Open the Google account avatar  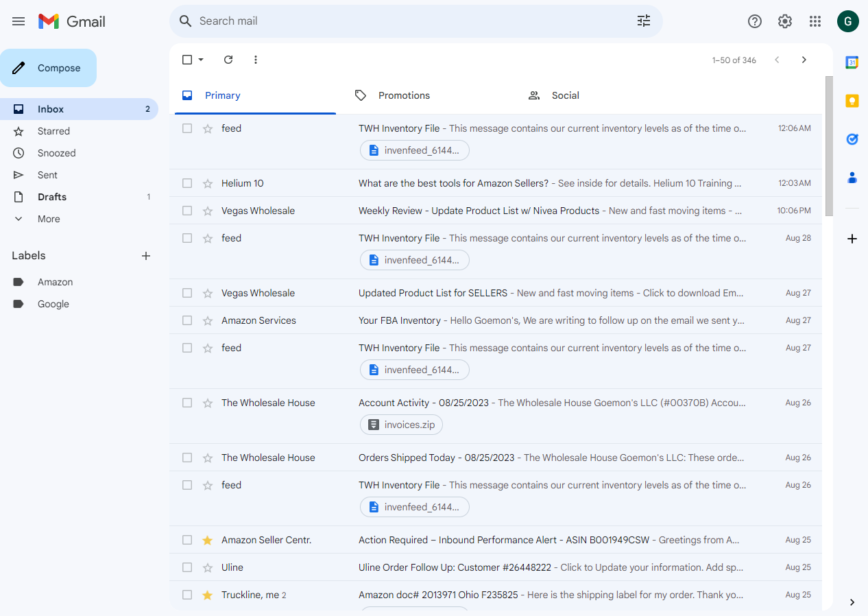(848, 21)
